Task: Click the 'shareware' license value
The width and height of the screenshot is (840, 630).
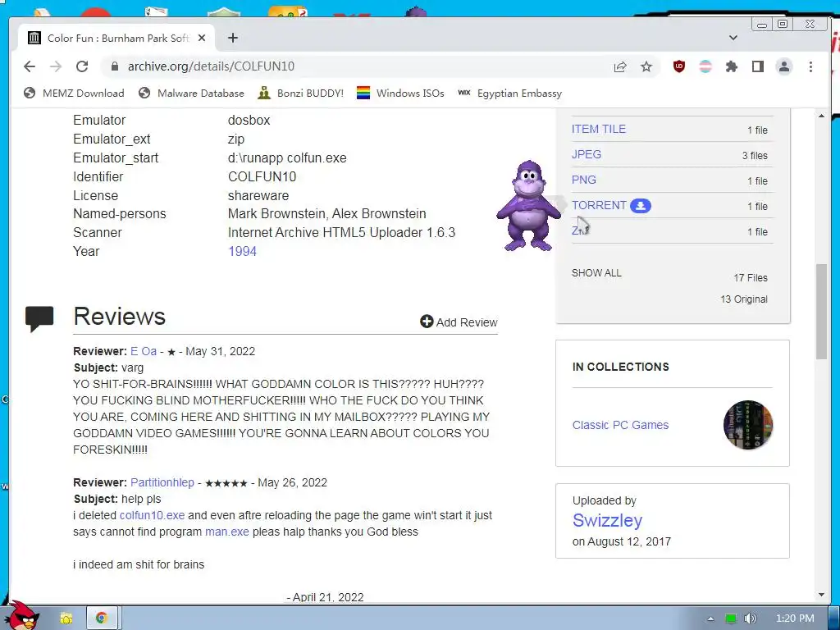Action: tap(258, 195)
